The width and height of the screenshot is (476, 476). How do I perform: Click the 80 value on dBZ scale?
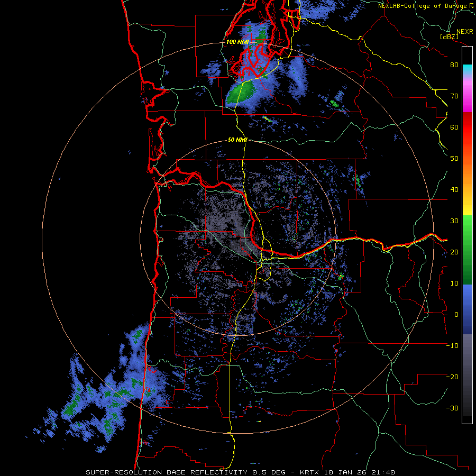(454, 65)
